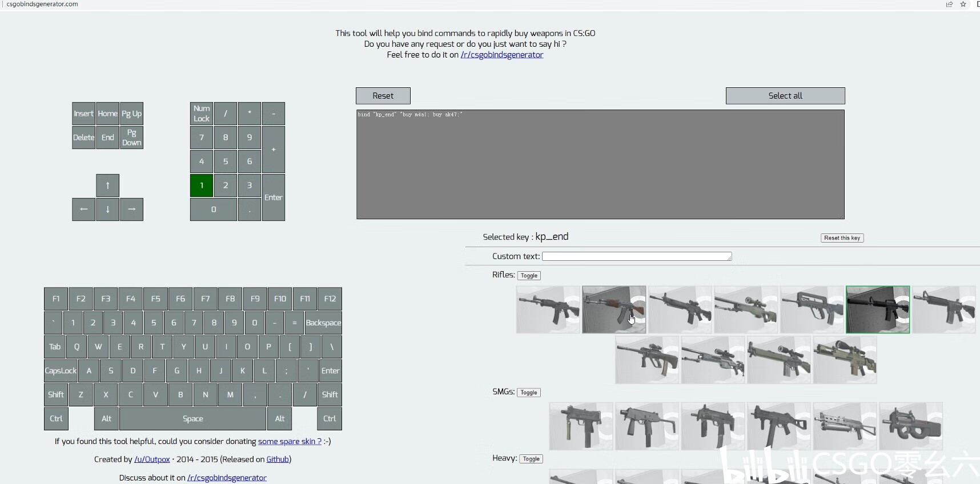
Task: Select the CapsLock key
Action: 61,370
